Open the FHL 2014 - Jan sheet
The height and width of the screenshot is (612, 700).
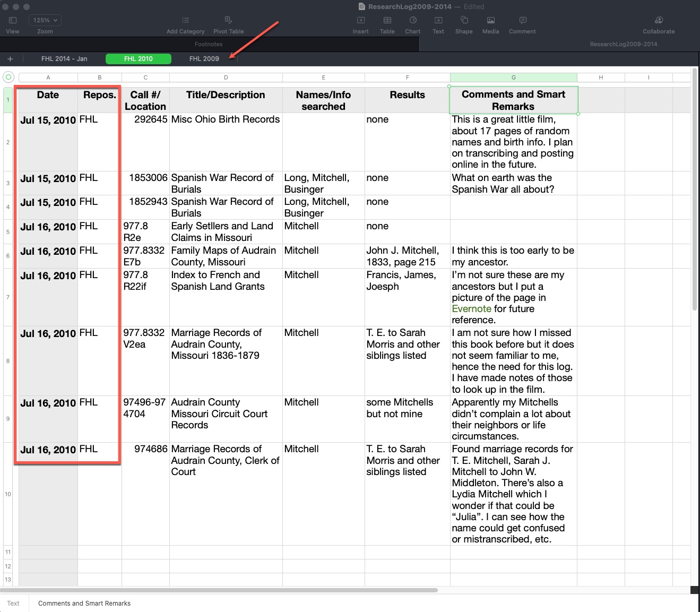pyautogui.click(x=64, y=58)
